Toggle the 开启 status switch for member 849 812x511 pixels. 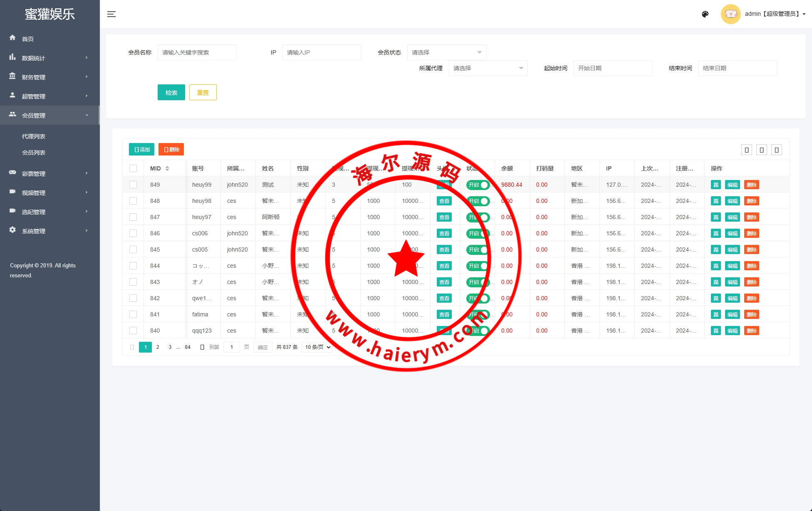(x=478, y=185)
